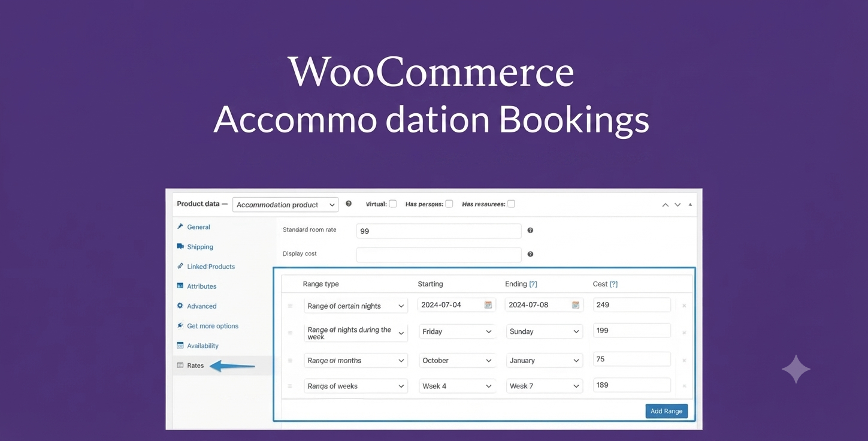Viewport: 868px width, 441px height.
Task: Switch to the Linked Products tab
Action: [x=211, y=267]
